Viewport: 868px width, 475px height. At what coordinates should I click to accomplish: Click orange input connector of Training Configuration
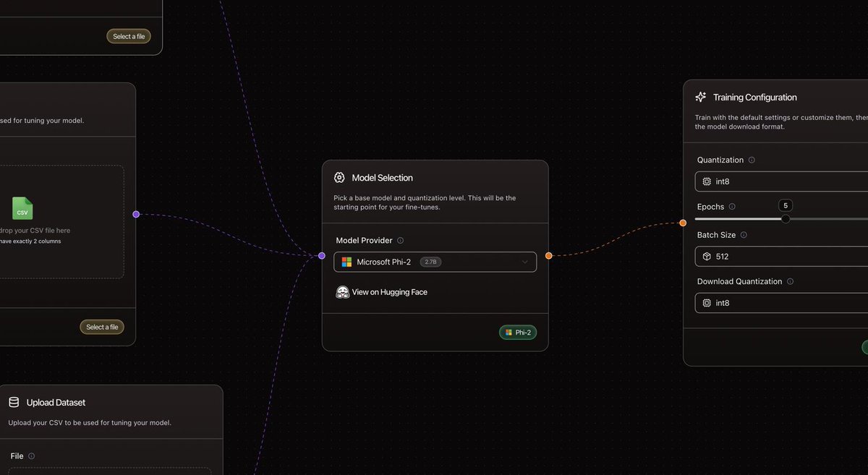click(683, 223)
